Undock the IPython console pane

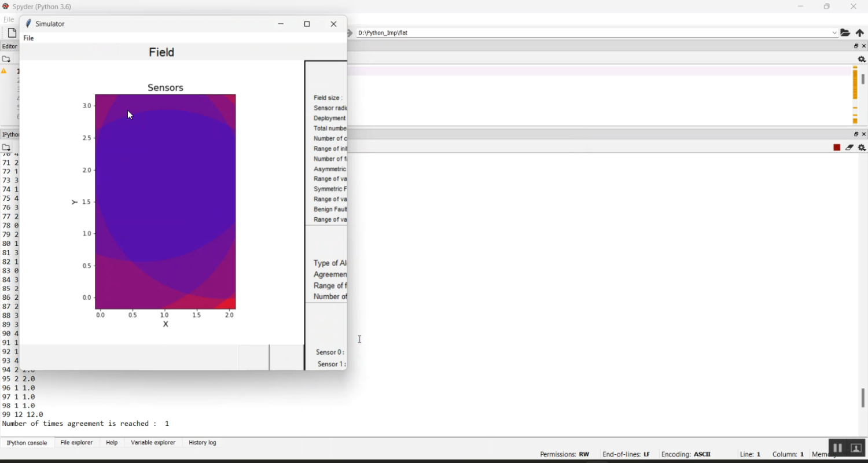(x=856, y=134)
